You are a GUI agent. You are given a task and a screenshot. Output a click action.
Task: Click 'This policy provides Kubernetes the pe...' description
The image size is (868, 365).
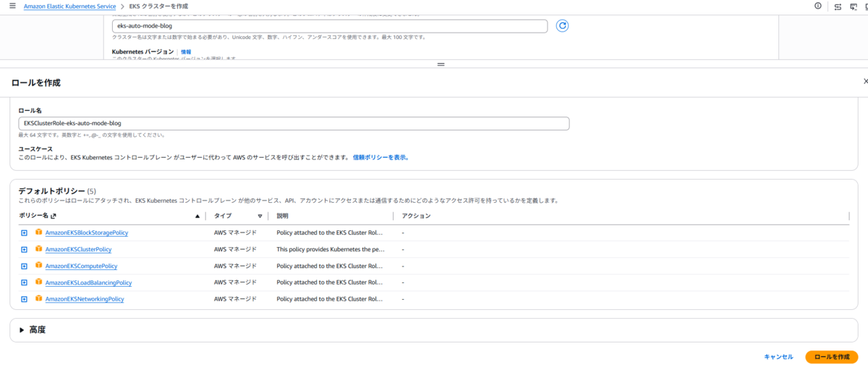click(x=331, y=249)
